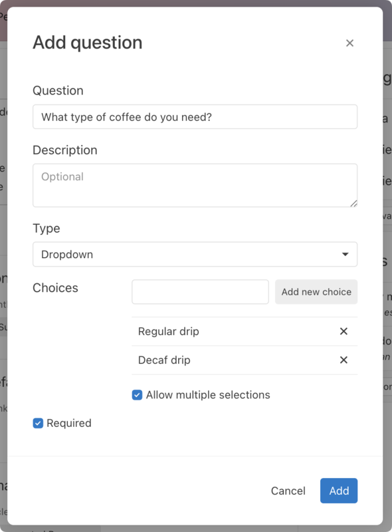Click the Add new choice button
Viewport: 392px width, 532px height.
click(316, 291)
